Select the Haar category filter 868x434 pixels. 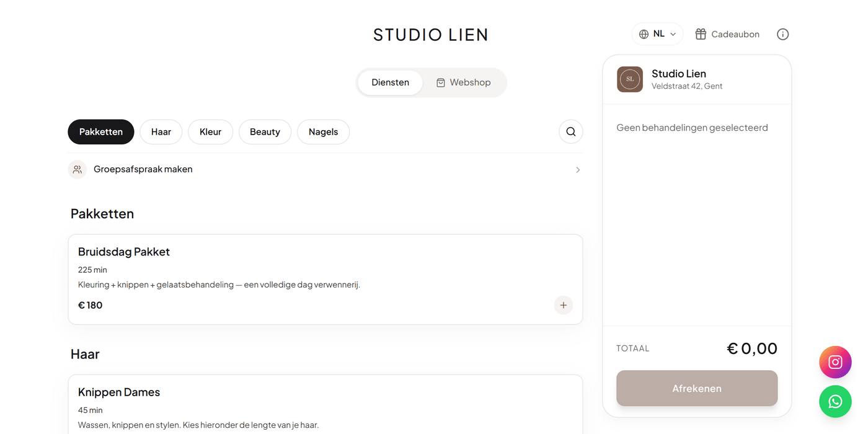click(161, 131)
